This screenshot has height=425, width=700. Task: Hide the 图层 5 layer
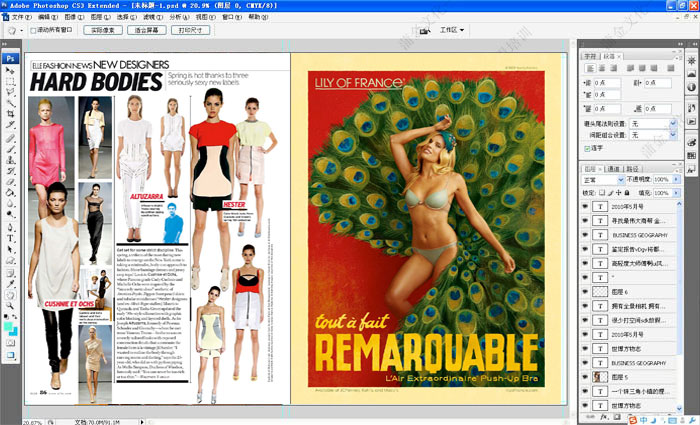585,377
